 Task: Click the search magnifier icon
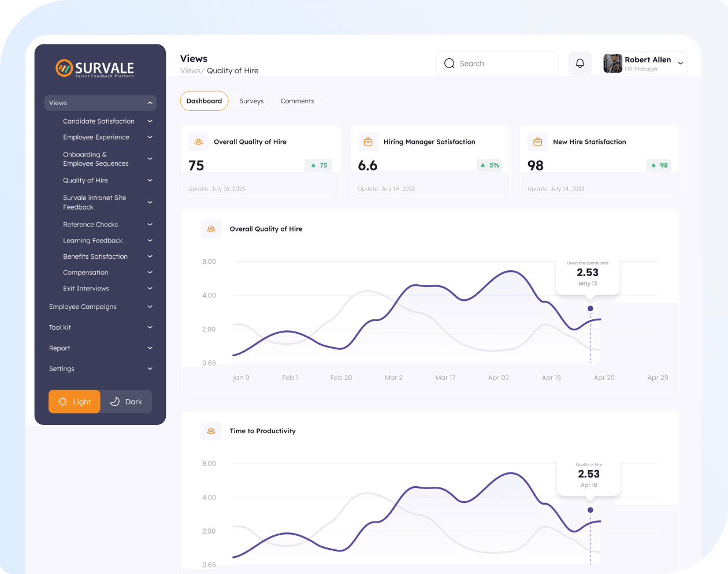point(450,64)
